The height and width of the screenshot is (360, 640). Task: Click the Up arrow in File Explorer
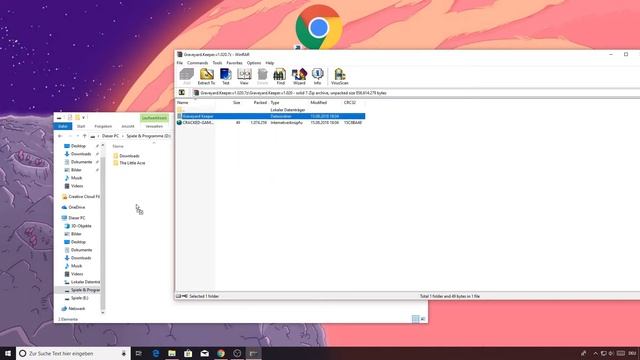click(x=84, y=136)
